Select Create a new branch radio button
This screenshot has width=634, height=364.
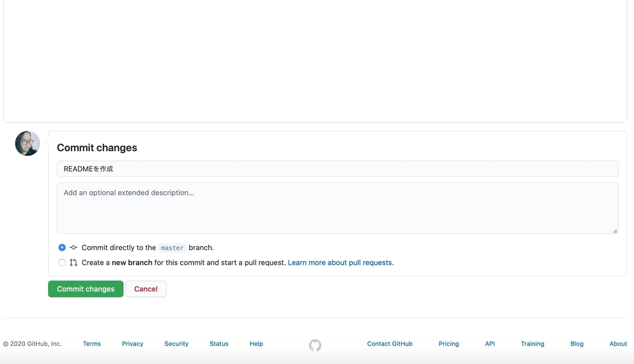pyautogui.click(x=62, y=263)
